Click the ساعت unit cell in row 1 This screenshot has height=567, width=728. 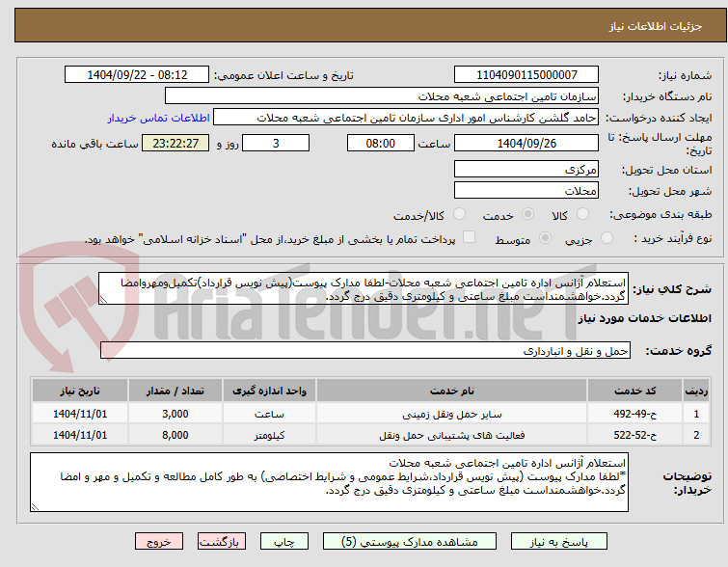(x=269, y=414)
